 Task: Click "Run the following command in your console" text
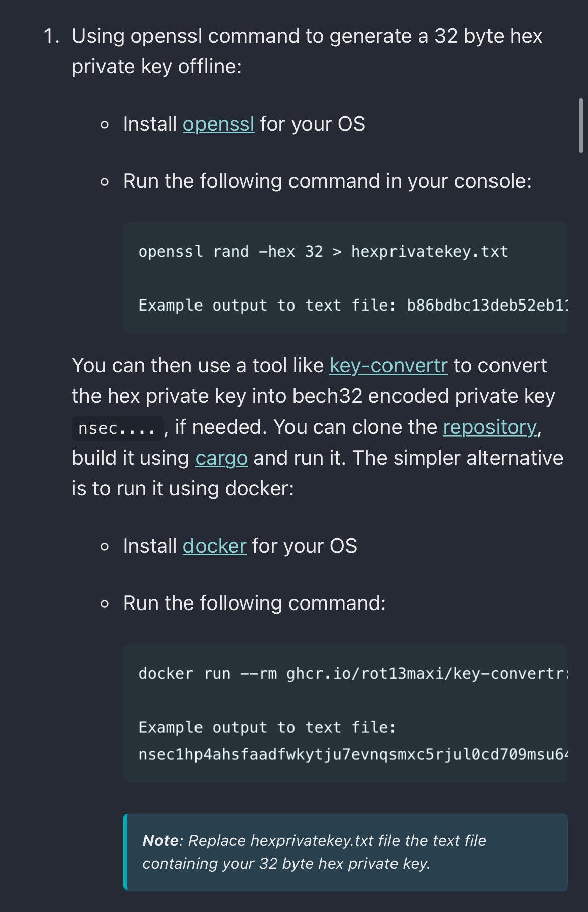click(327, 181)
